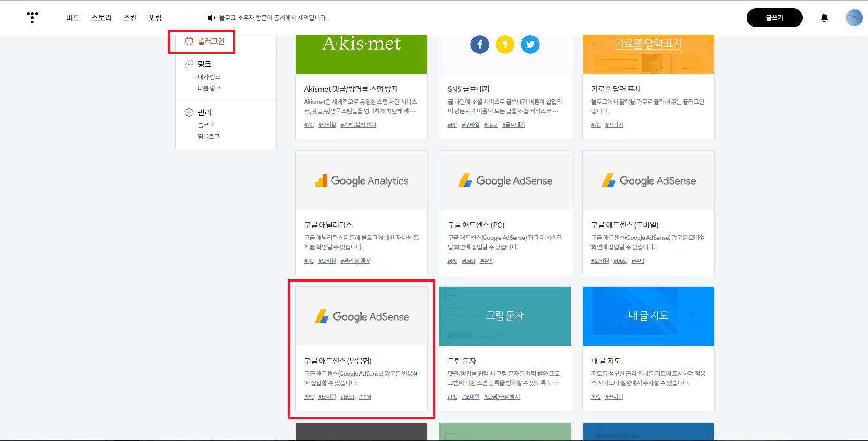Viewport: 868px width, 441px height.
Task: Open 내가 링크 in sidebar
Action: tap(209, 77)
